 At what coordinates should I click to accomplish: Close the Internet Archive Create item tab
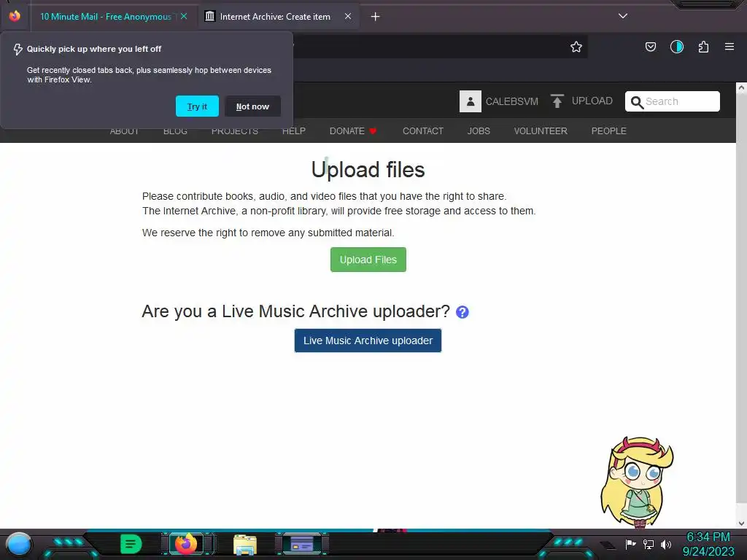click(348, 16)
